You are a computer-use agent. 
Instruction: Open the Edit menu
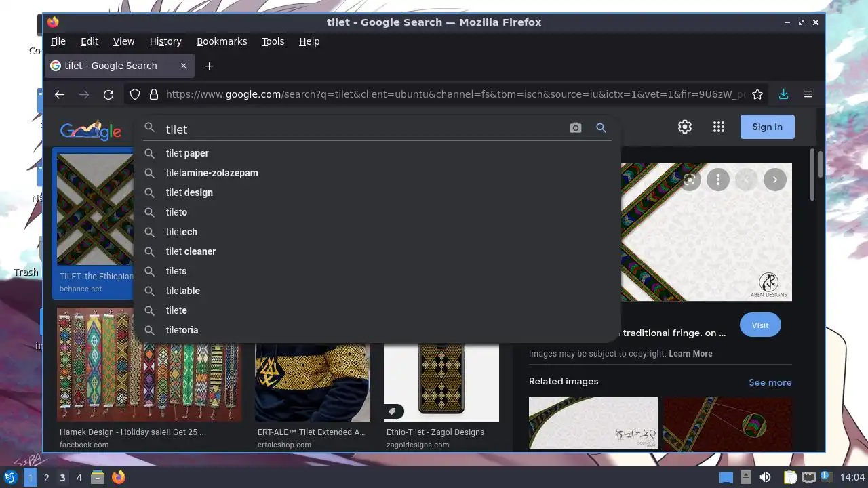pos(90,41)
